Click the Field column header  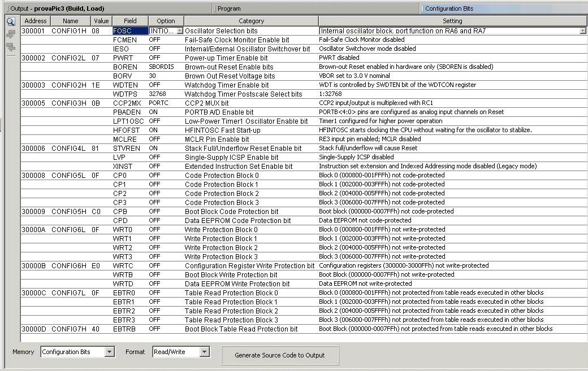pos(129,21)
